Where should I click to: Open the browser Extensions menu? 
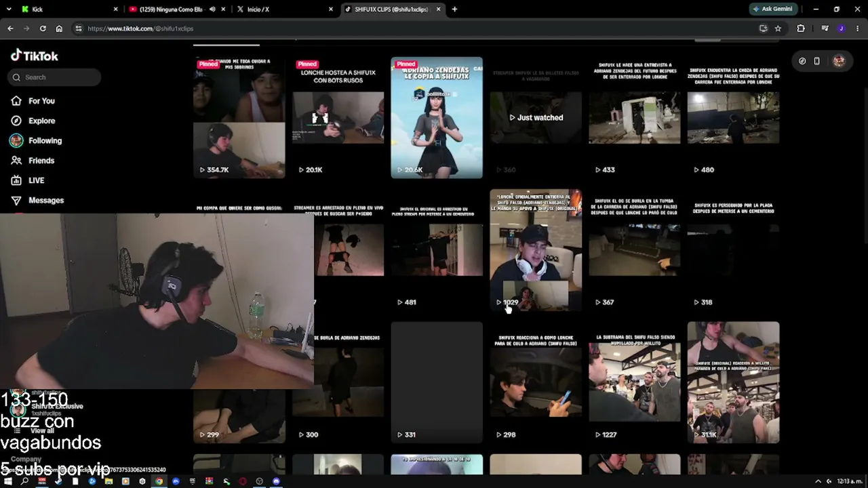click(x=801, y=28)
